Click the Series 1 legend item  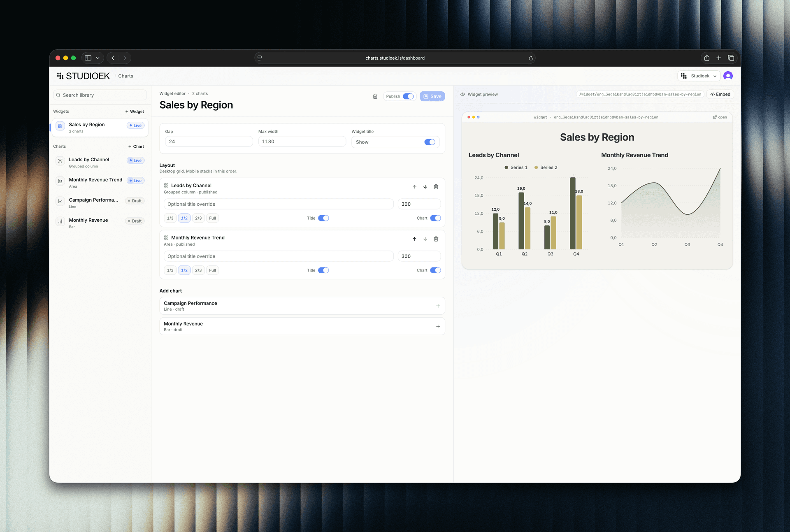click(516, 167)
